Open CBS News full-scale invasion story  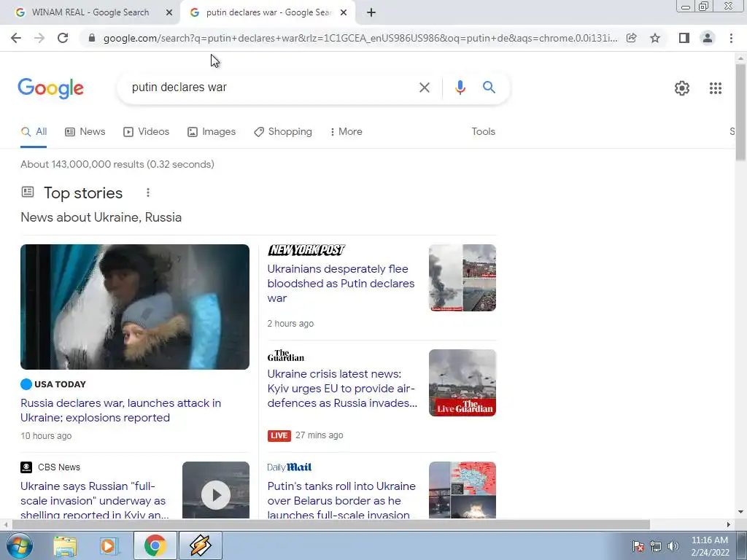point(94,499)
